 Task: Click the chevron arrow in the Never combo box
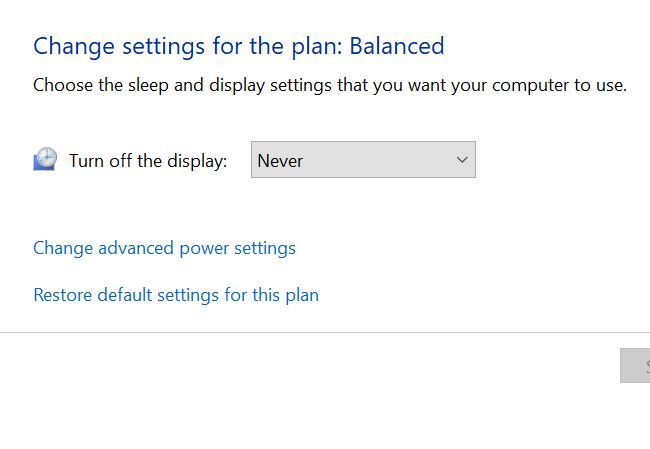(462, 160)
